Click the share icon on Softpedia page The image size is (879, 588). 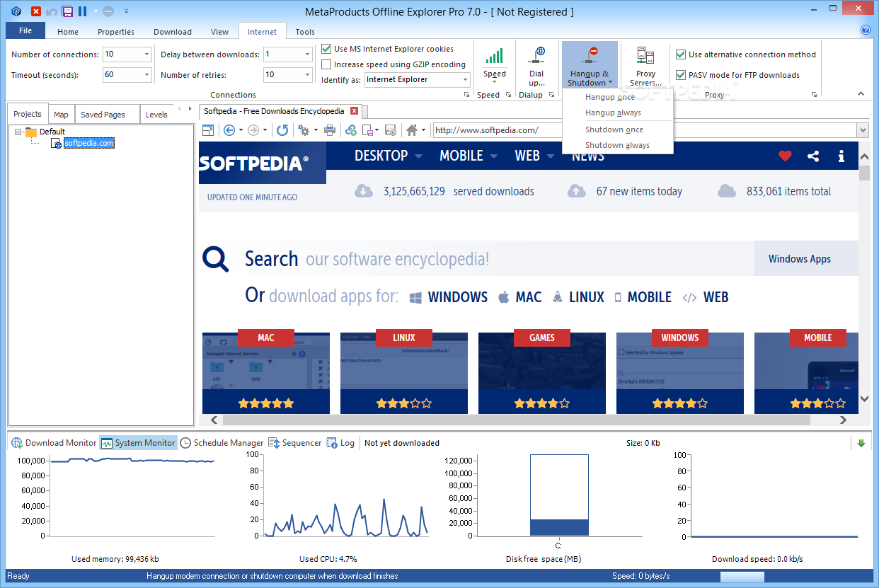[813, 156]
